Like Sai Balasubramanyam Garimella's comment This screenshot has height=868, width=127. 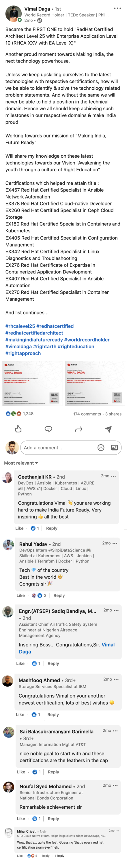click(21, 772)
